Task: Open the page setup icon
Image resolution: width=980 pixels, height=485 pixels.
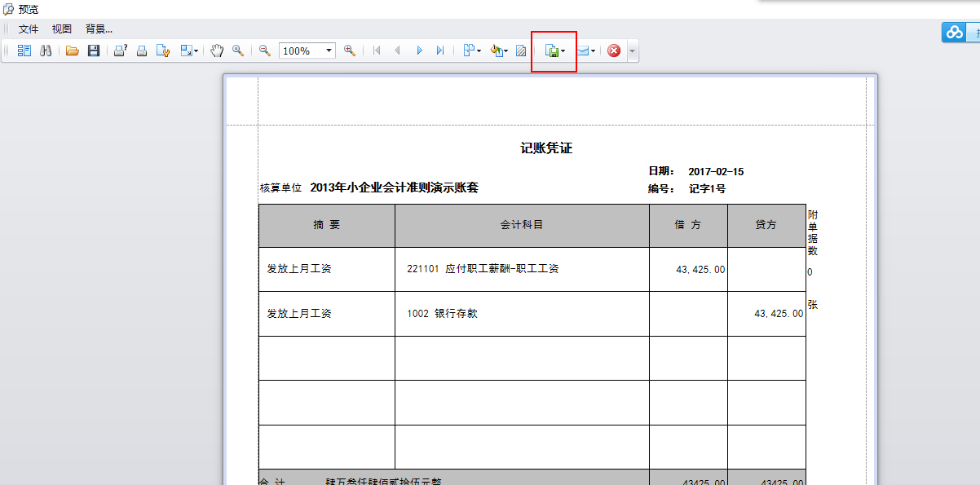Action: 163,51
